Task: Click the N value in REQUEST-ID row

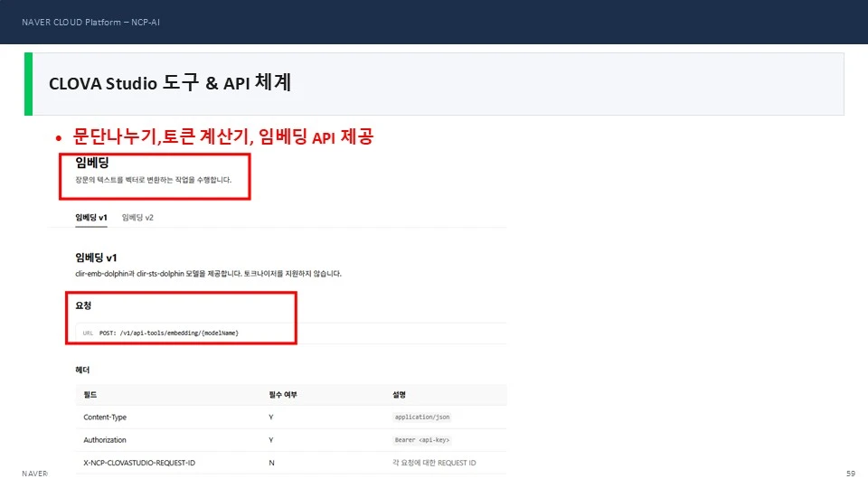Action: 271,463
